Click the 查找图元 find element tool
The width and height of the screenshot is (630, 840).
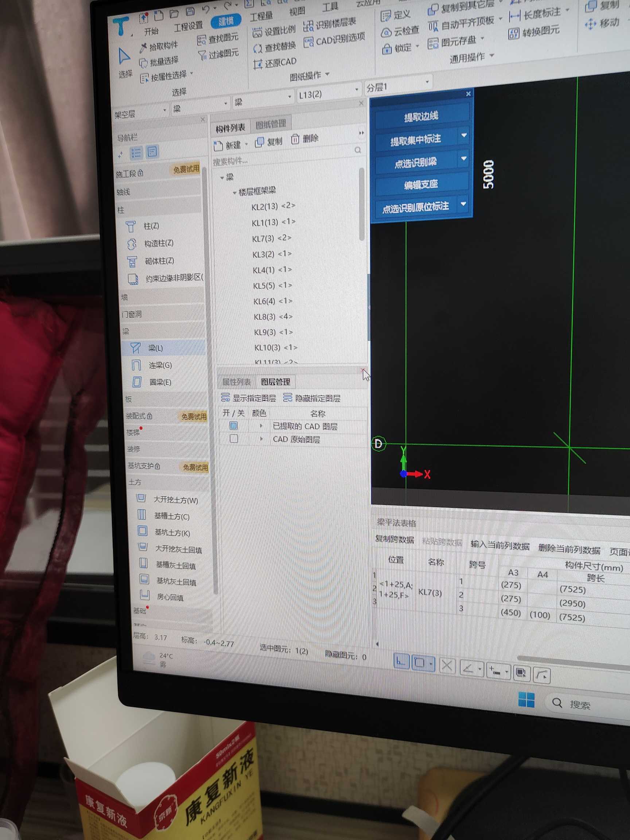(218, 38)
